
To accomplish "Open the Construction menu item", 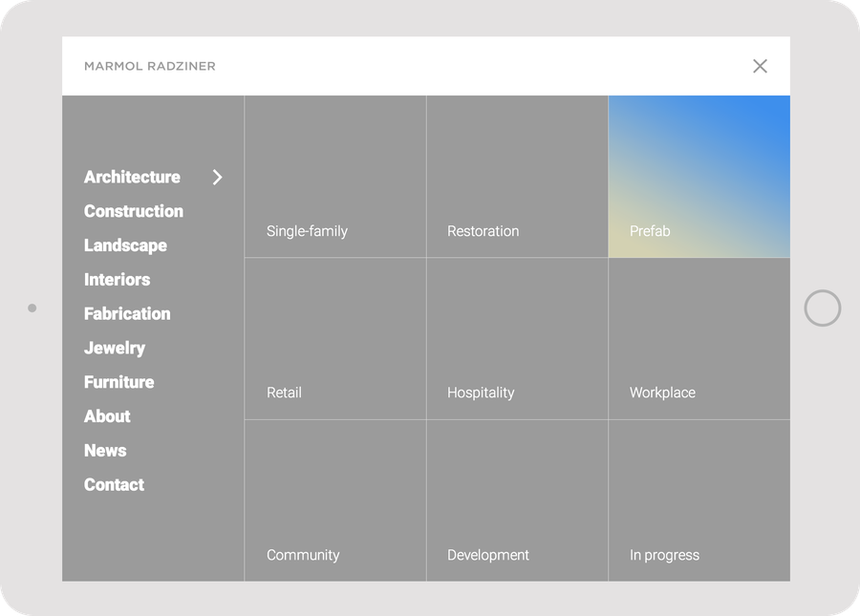I will pos(134,211).
